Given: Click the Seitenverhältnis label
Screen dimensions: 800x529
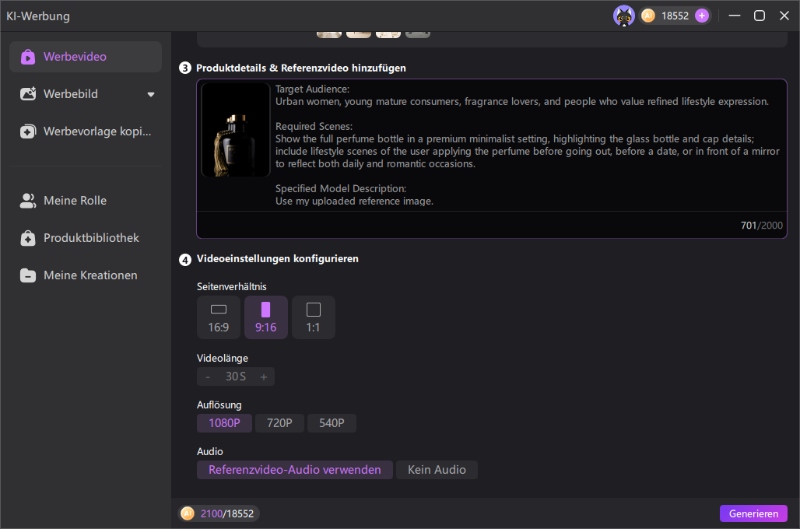Looking at the screenshot, I should point(232,287).
